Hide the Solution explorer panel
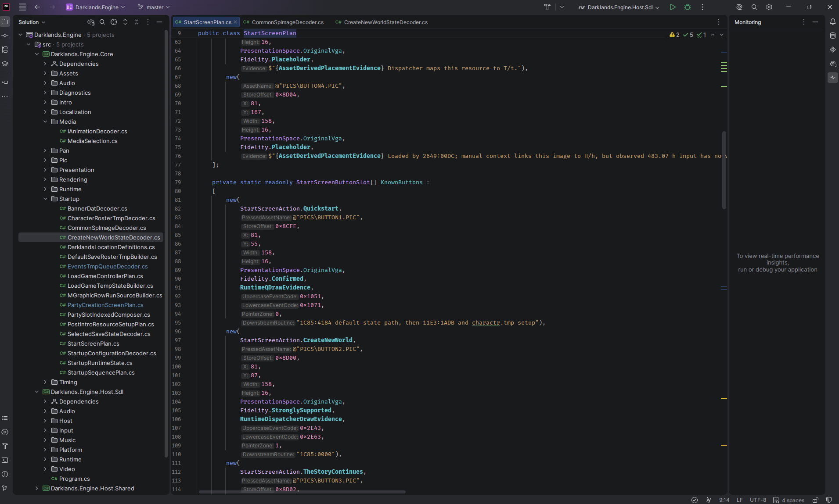The image size is (839, 504). tap(159, 22)
